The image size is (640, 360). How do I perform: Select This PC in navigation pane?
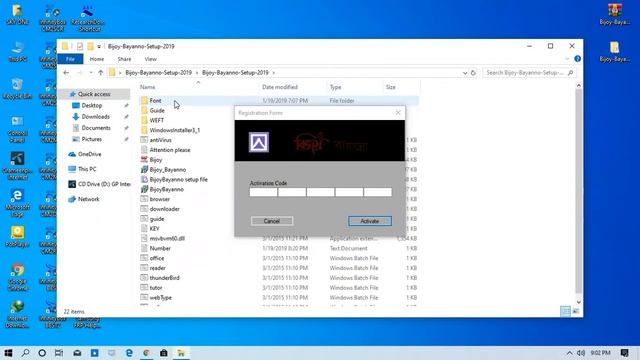tap(87, 169)
